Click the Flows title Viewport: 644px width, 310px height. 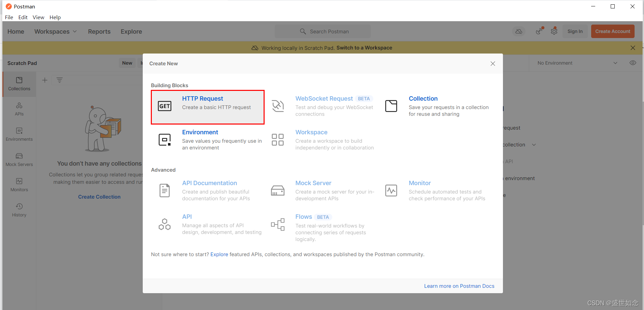pyautogui.click(x=304, y=217)
